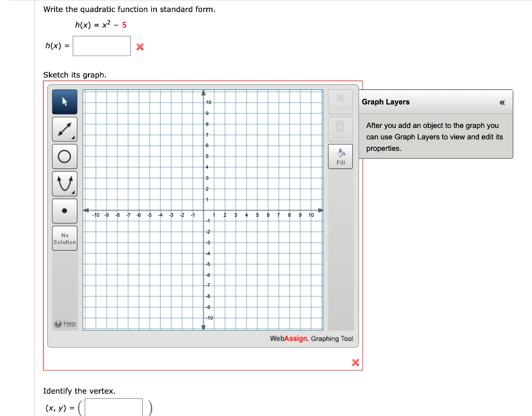This screenshot has height=416, width=532.
Task: Select the parabola drawing tool
Action: [64, 183]
